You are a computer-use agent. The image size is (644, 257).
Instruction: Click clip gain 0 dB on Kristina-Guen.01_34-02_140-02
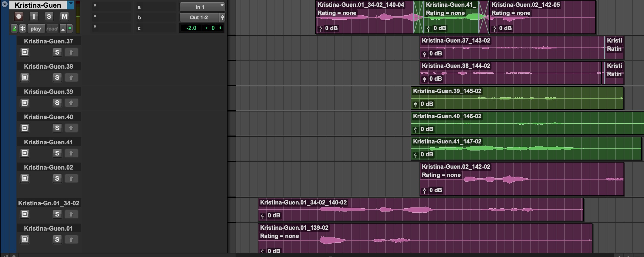click(x=274, y=215)
